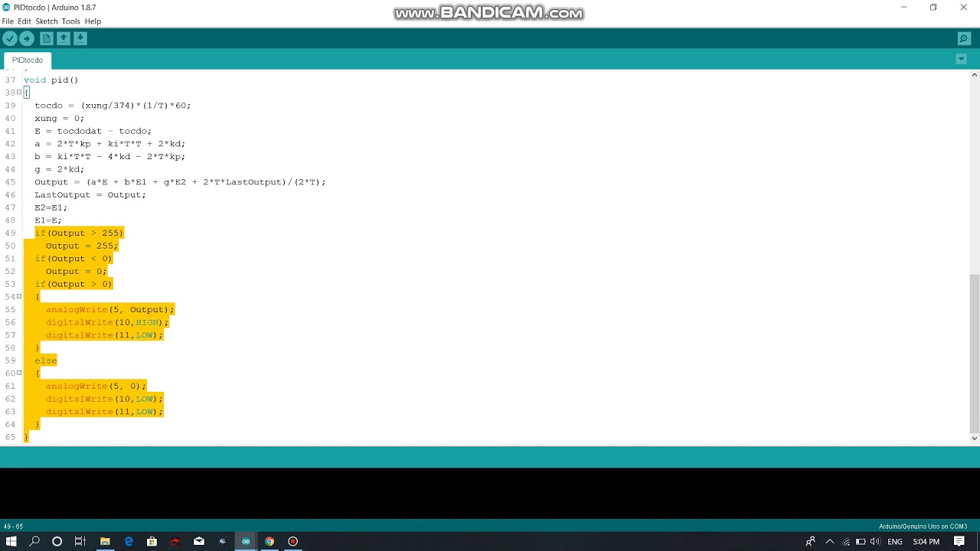Open Task View on the taskbar
The height and width of the screenshot is (551, 980).
tap(80, 541)
